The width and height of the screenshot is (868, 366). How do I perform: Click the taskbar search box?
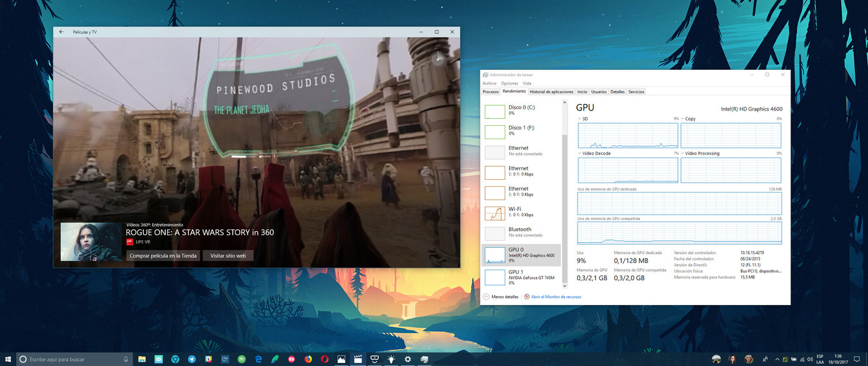point(74,359)
